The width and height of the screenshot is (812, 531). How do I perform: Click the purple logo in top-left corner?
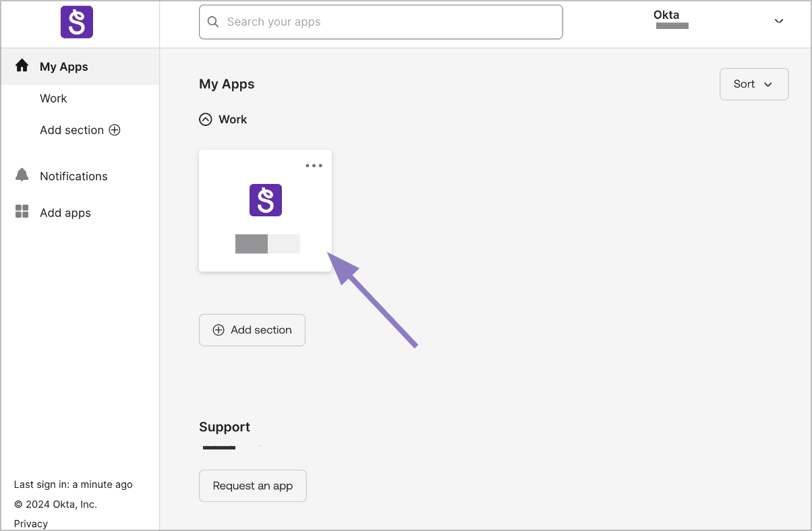[76, 22]
